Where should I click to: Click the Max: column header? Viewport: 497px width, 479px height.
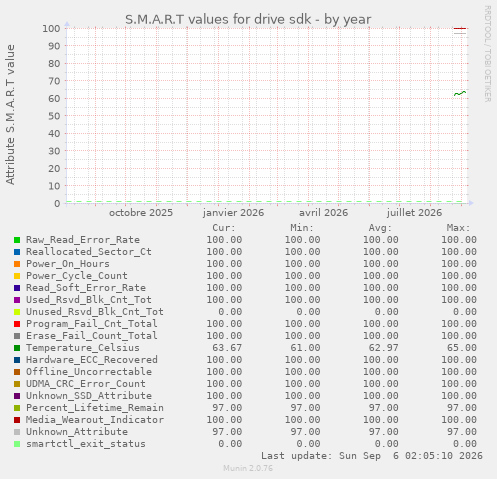459,228
